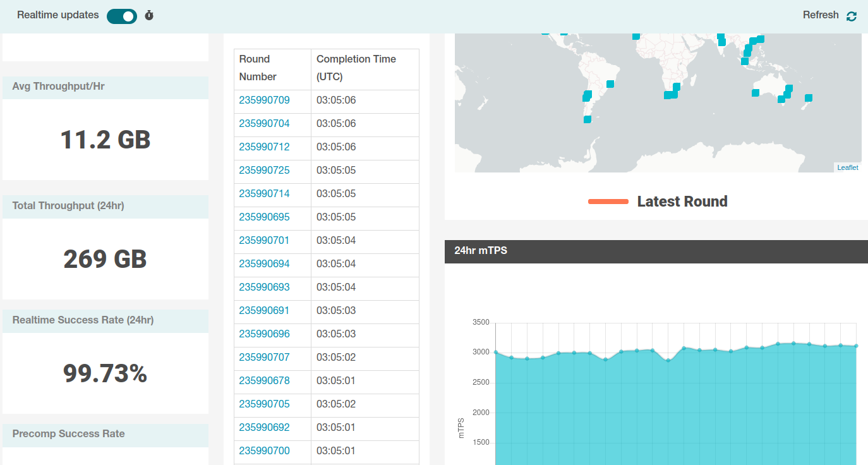Click the last data point on mTPS chart
The height and width of the screenshot is (465, 868).
pos(856,346)
